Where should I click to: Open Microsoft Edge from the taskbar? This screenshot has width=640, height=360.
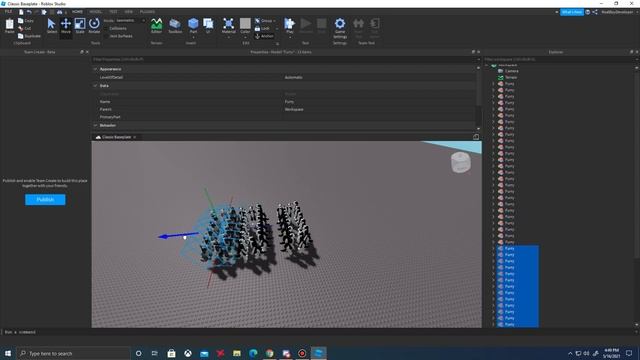[253, 353]
